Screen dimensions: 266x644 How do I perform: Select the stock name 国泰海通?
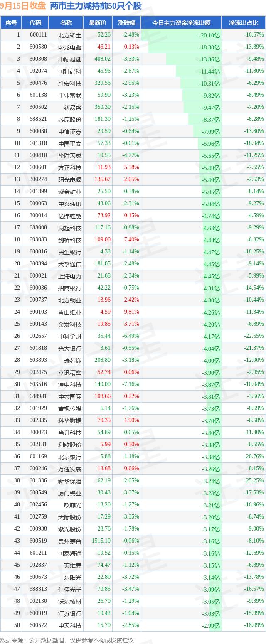click(x=70, y=553)
